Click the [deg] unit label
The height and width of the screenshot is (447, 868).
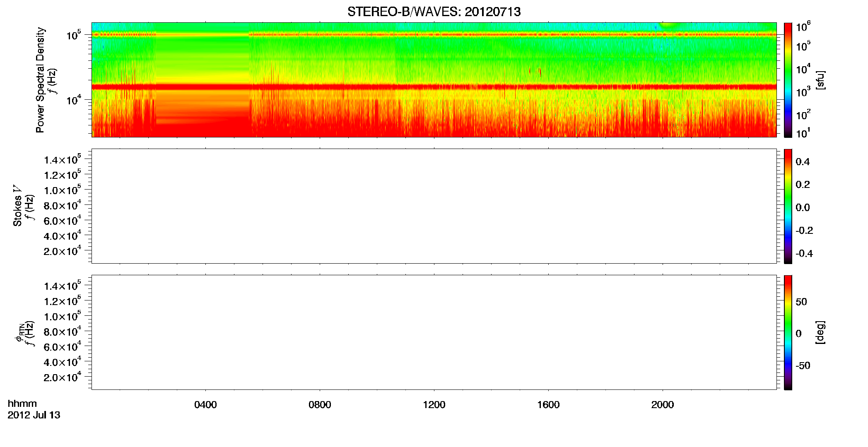click(x=820, y=332)
